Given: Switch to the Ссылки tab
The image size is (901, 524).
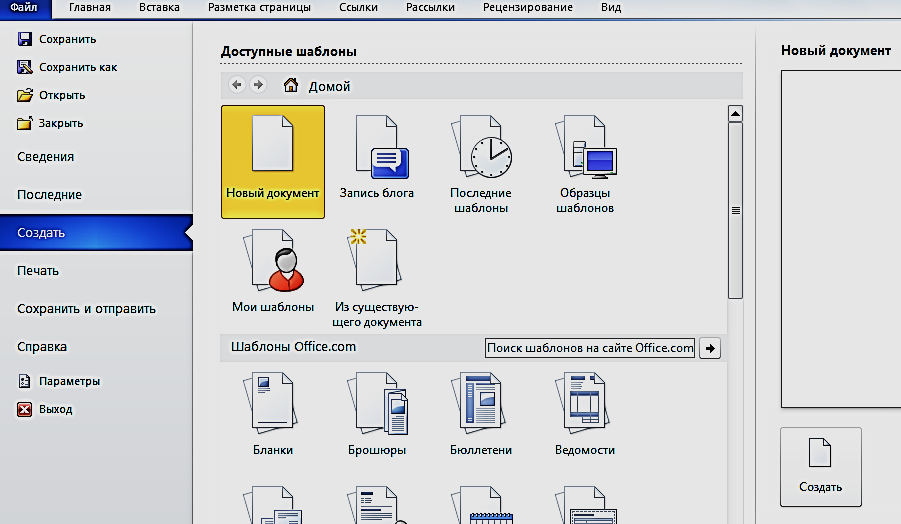Looking at the screenshot, I should (359, 7).
